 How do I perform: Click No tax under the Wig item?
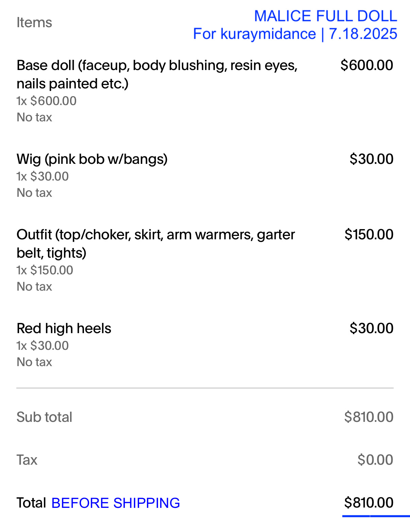(x=34, y=193)
